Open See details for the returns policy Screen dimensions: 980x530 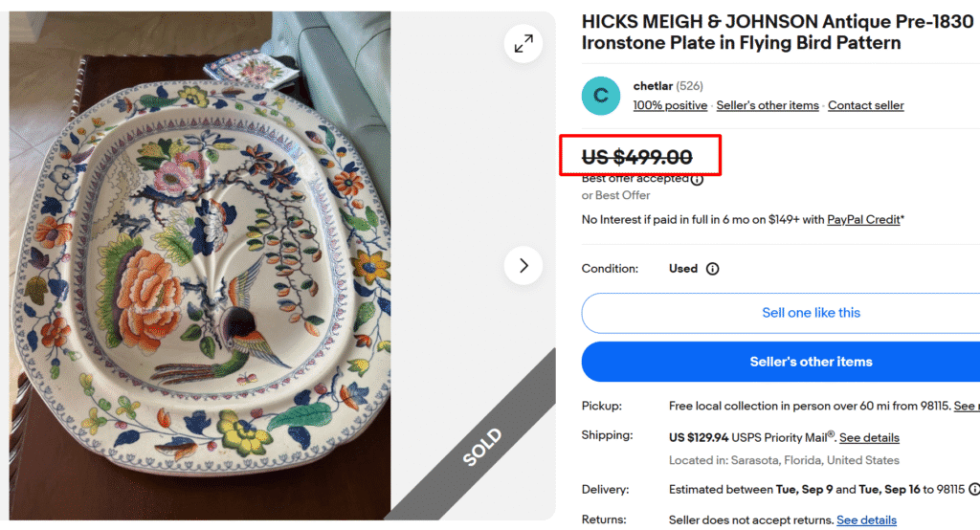point(866,520)
